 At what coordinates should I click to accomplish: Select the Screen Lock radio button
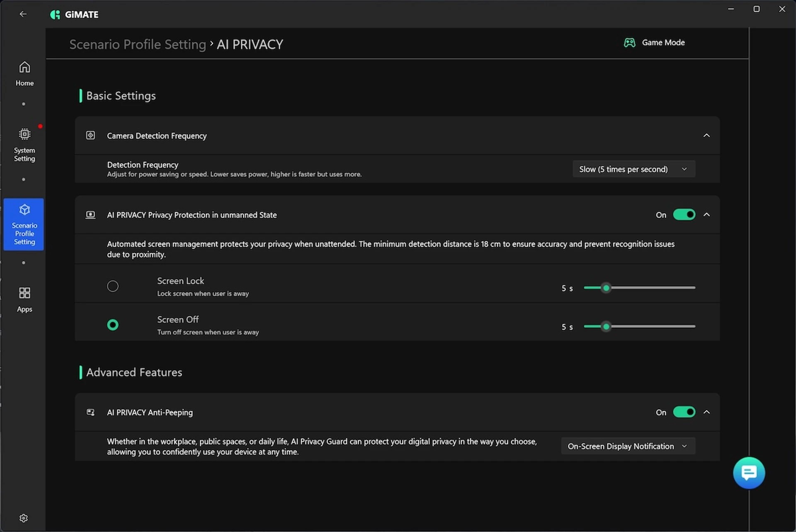[113, 286]
